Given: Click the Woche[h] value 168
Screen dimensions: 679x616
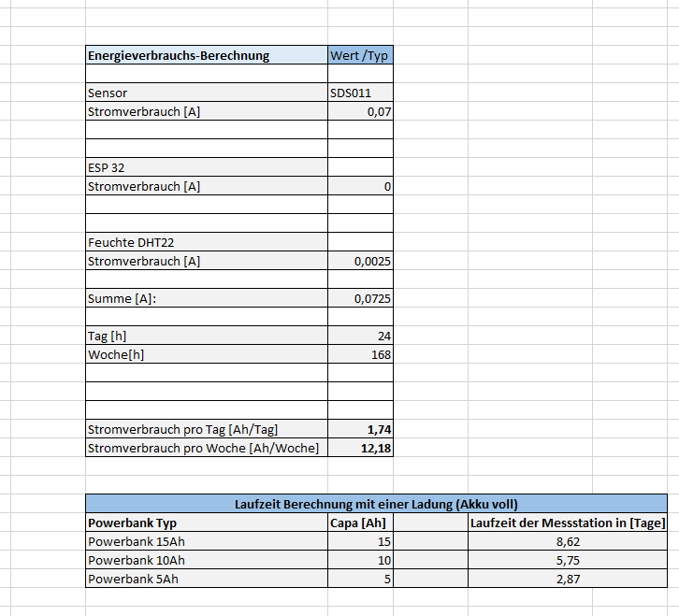Looking at the screenshot, I should (x=360, y=354).
